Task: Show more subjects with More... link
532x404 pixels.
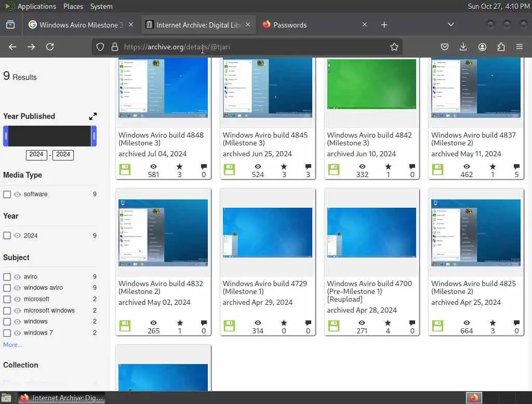Action: 12,345
